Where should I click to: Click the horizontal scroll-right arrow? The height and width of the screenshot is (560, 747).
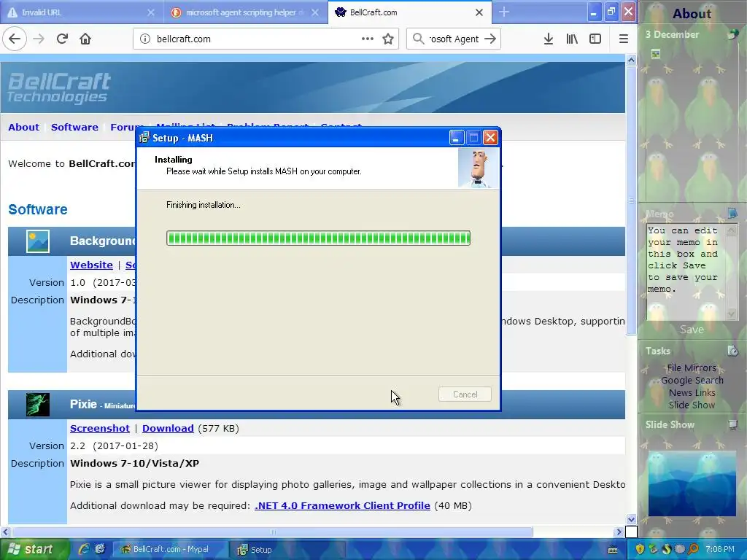(x=619, y=532)
